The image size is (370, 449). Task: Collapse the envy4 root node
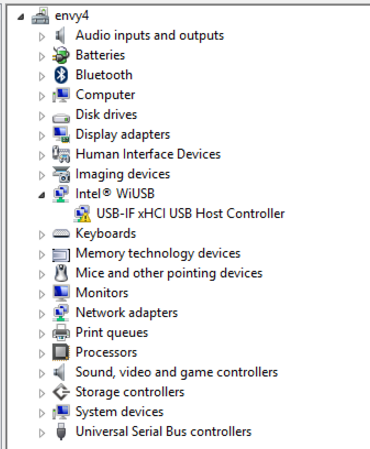point(21,17)
